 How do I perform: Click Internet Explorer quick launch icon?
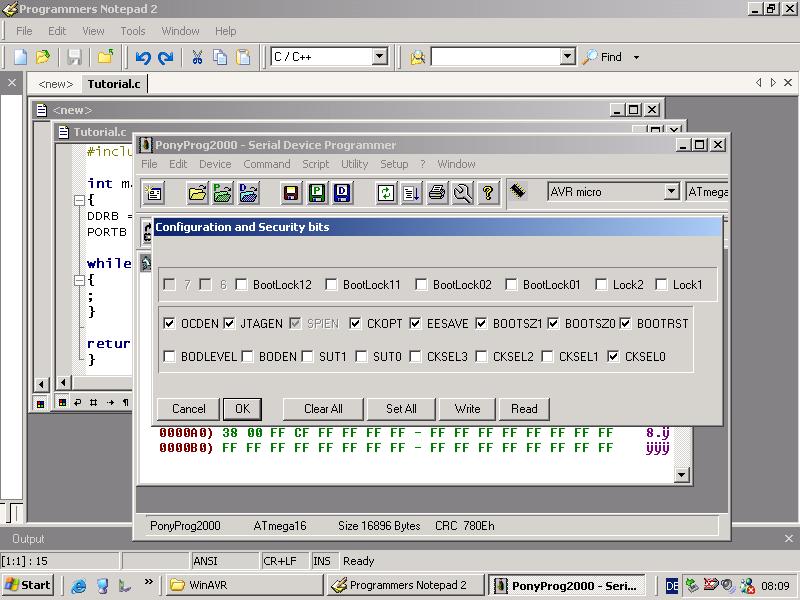(x=78, y=585)
